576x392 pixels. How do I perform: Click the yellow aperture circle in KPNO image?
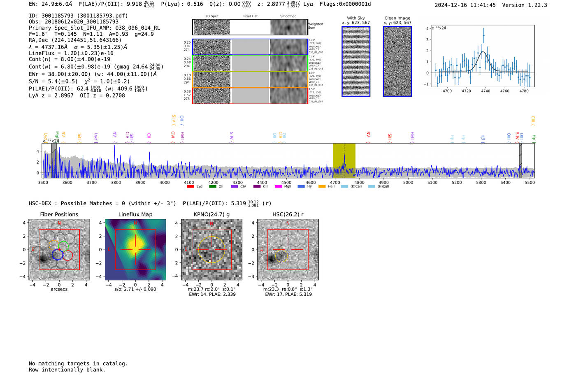click(x=211, y=250)
